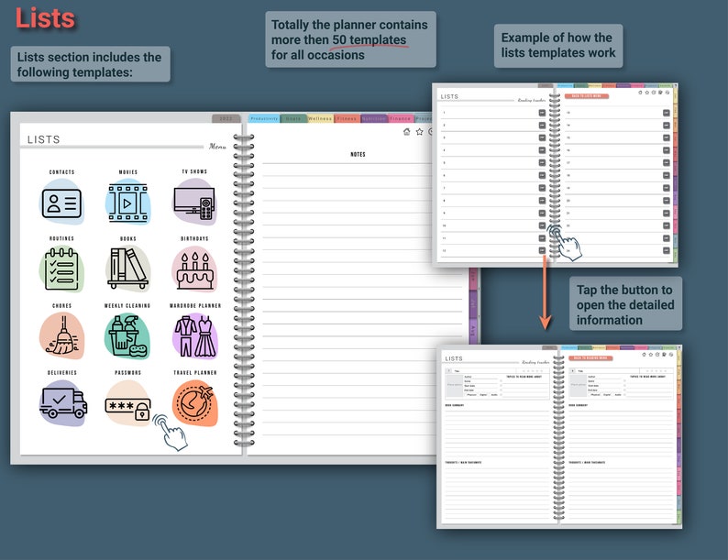728x560 pixels.
Task: Tap star icon on numbered reading tracker page
Action: [x=646, y=93]
